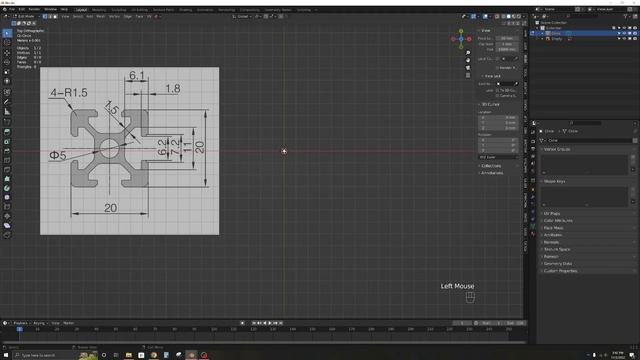This screenshot has height=360, width=640.
Task: Switch to edge select mode
Action: pos(50,16)
